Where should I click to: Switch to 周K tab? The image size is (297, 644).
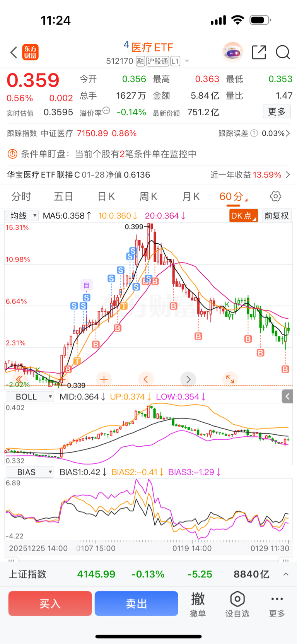tap(148, 196)
